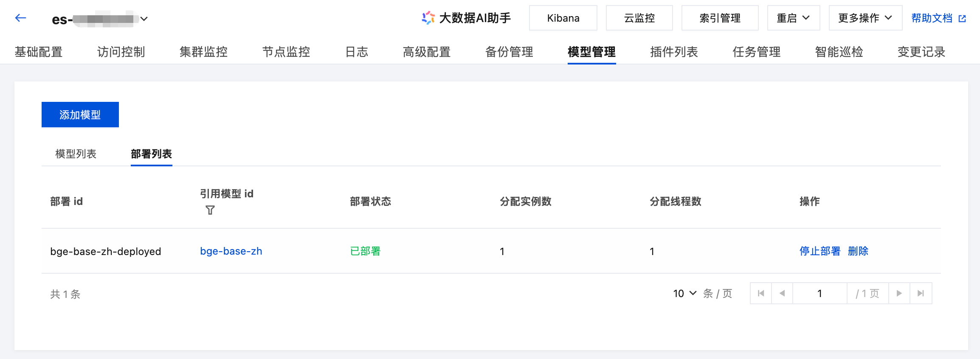Click the page number input field

click(819, 293)
